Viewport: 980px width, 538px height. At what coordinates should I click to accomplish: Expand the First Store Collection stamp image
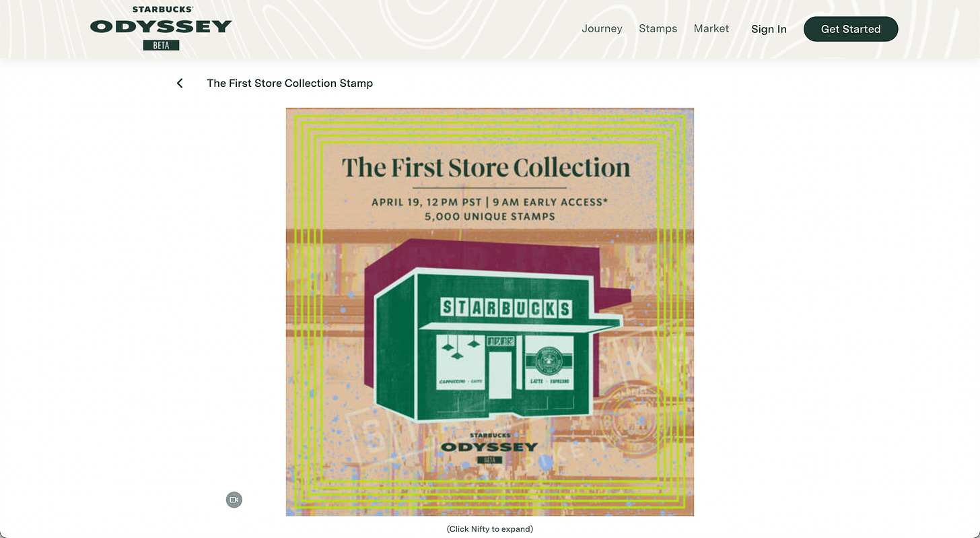pos(489,312)
